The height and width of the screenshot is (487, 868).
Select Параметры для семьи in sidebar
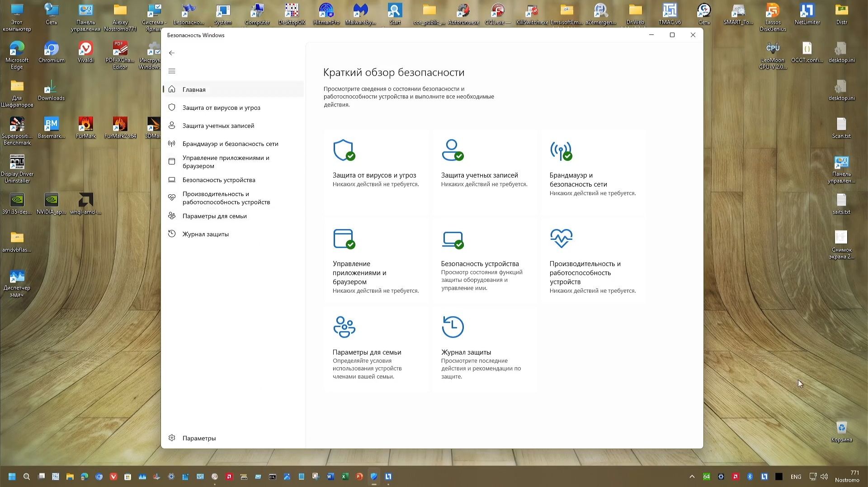(233, 216)
